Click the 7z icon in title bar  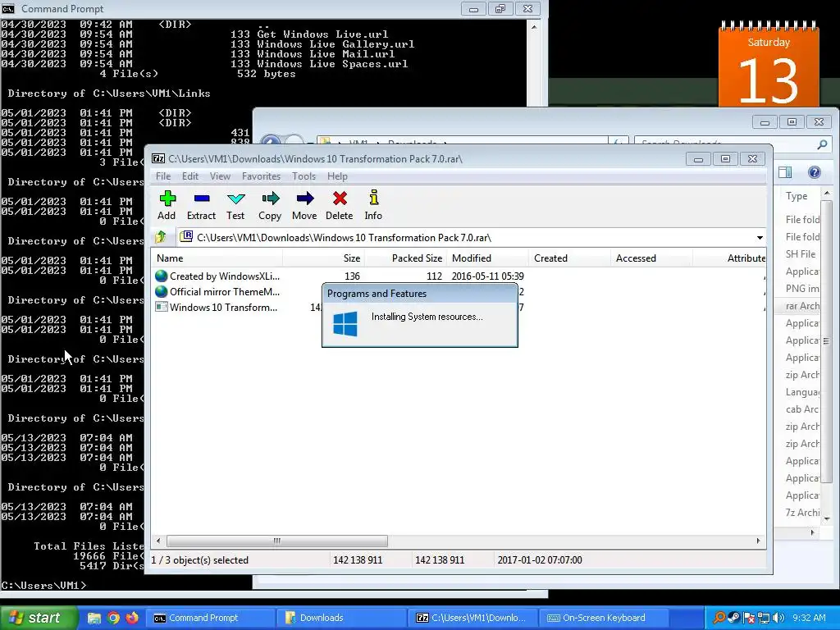coord(158,158)
